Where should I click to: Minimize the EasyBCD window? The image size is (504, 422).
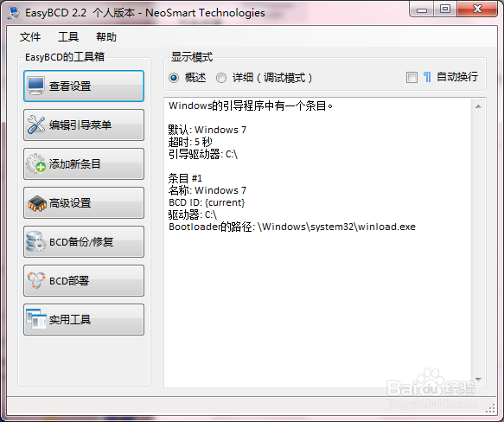pyautogui.click(x=422, y=9)
